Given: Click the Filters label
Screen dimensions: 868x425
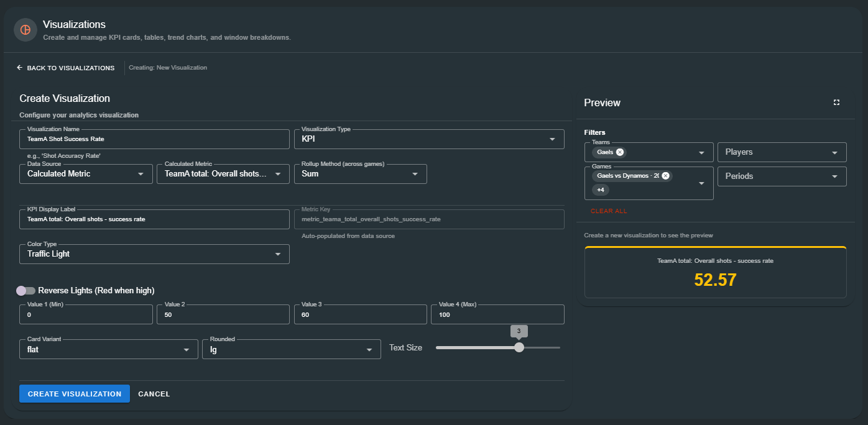Looking at the screenshot, I should click(x=594, y=132).
